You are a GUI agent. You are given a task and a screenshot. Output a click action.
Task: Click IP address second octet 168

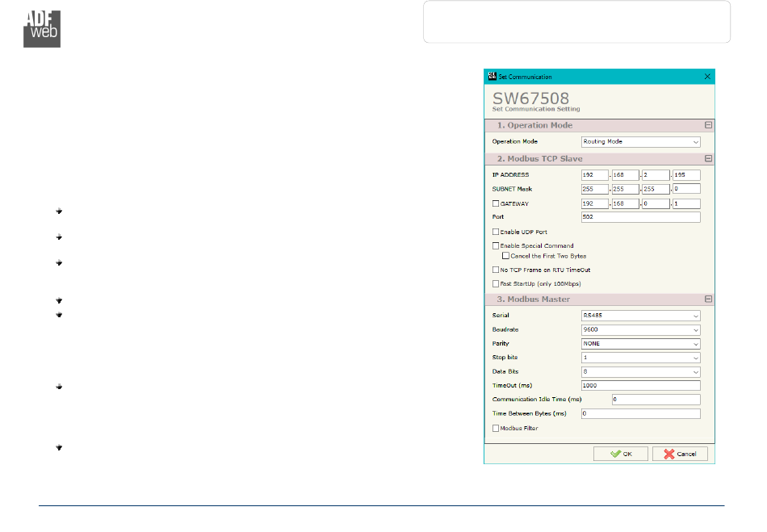(x=626, y=175)
